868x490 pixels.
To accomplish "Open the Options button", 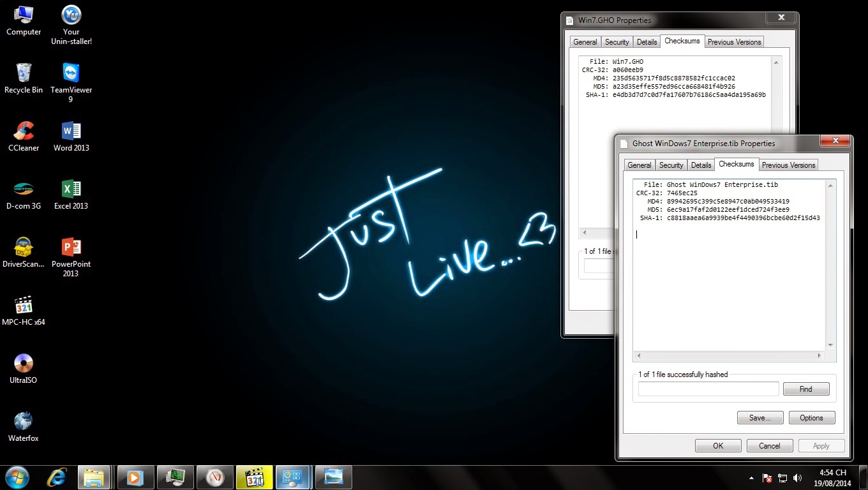I will (811, 418).
